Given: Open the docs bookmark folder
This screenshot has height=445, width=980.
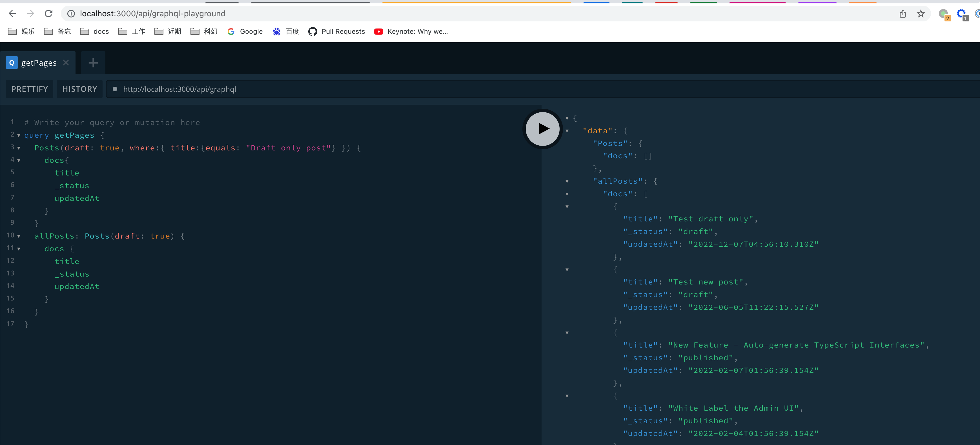Looking at the screenshot, I should (95, 32).
